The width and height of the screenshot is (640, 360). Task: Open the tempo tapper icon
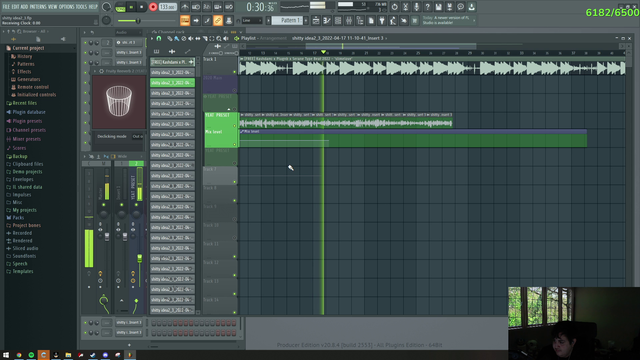tap(393, 20)
